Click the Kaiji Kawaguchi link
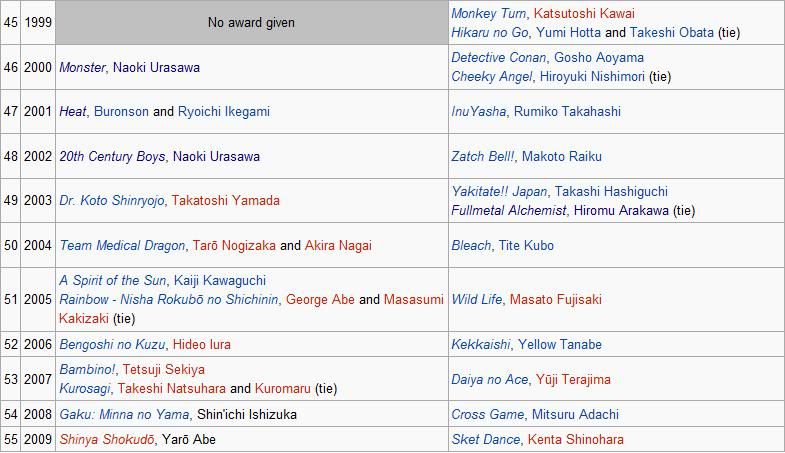 (220, 281)
